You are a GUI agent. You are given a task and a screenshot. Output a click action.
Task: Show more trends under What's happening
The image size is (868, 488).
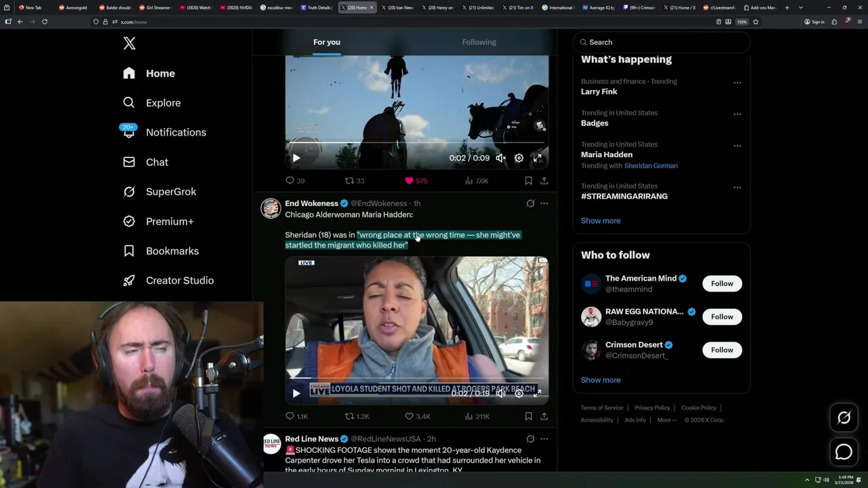pos(601,221)
